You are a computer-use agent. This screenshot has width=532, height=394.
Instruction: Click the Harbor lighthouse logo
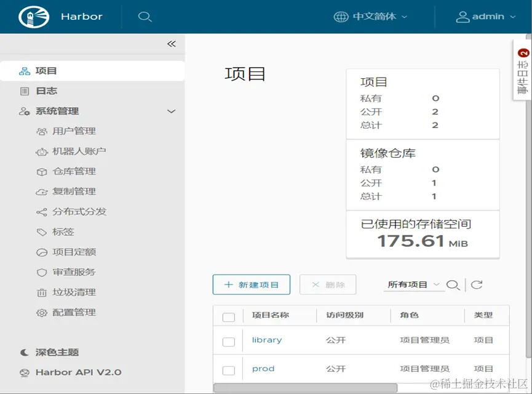(34, 17)
